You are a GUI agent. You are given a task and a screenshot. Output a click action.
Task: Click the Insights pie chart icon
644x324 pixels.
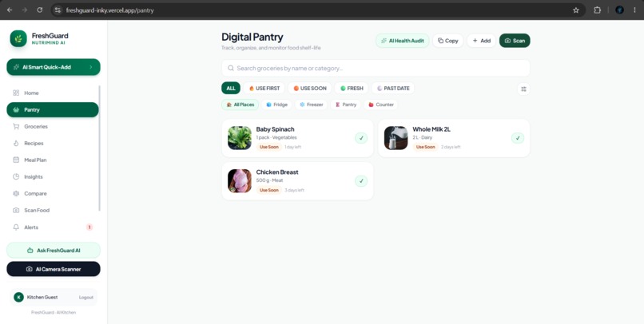pyautogui.click(x=16, y=177)
